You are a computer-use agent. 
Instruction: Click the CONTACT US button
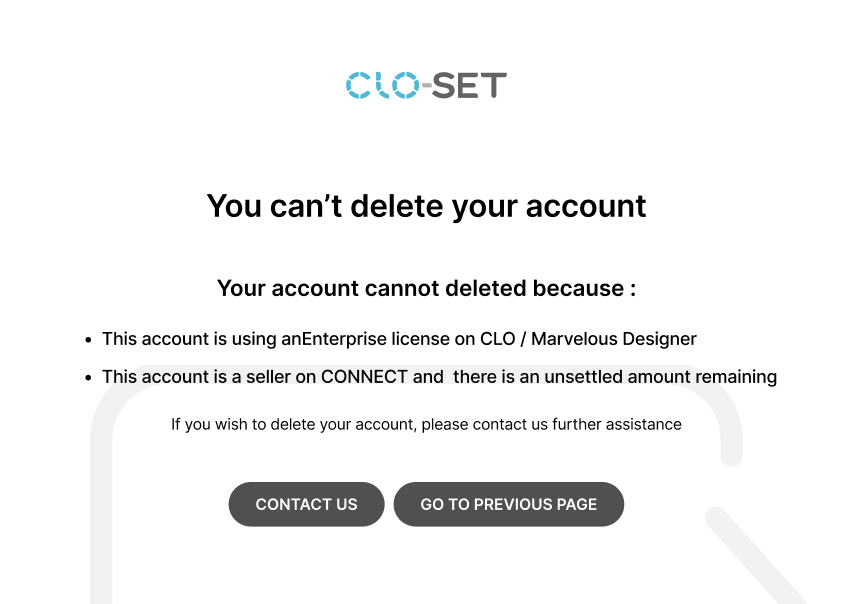pyautogui.click(x=306, y=504)
